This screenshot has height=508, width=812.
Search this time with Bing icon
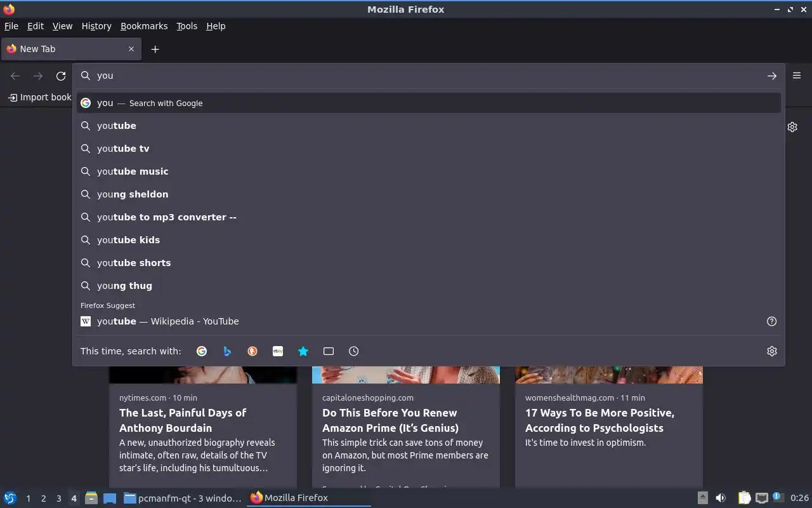227,351
